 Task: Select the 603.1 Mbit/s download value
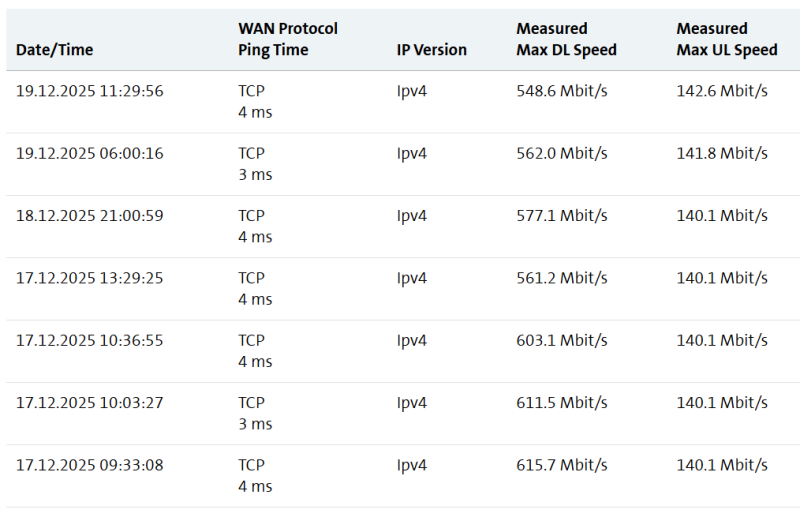click(x=562, y=340)
